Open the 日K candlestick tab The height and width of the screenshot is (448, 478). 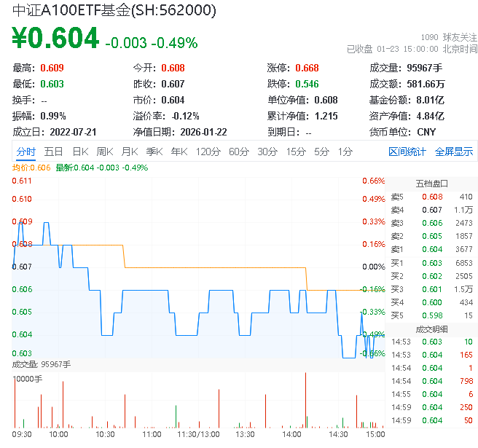(x=80, y=152)
